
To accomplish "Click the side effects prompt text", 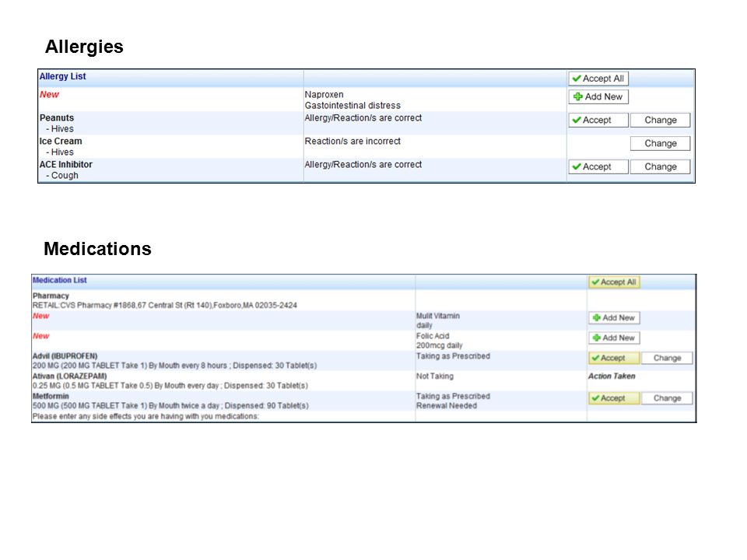I will [146, 416].
